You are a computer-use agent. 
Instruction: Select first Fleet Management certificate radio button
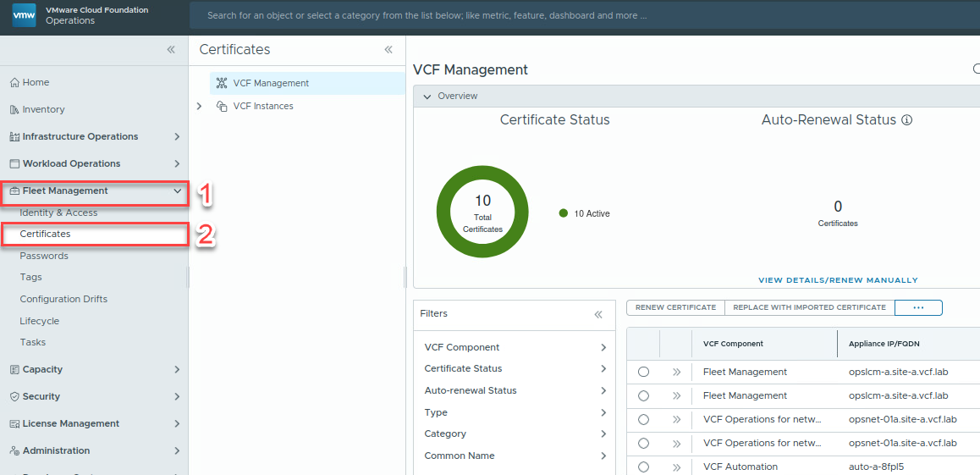click(x=644, y=372)
